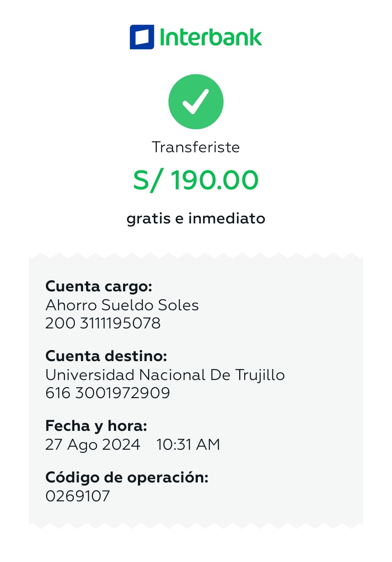
Task: Select the Transferiste heading text
Action: click(196, 147)
